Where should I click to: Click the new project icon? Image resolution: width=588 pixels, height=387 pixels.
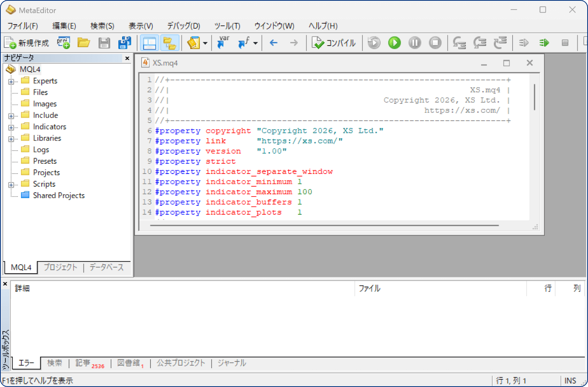[x=64, y=43]
